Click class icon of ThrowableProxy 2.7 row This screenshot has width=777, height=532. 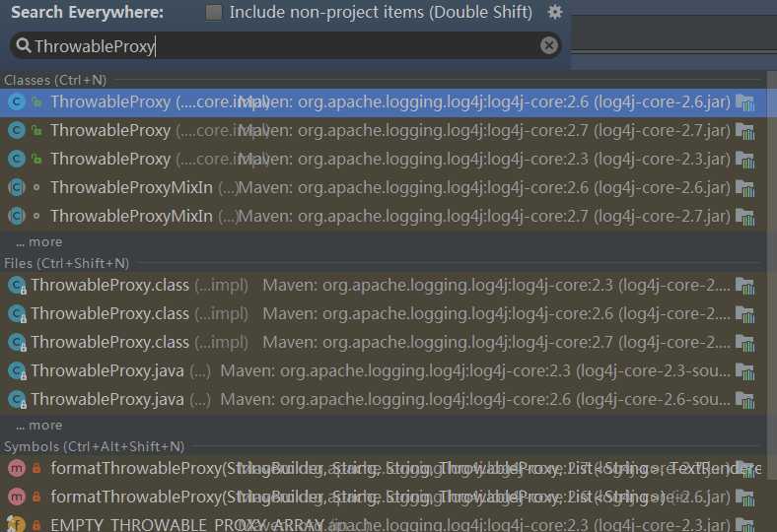(17, 131)
